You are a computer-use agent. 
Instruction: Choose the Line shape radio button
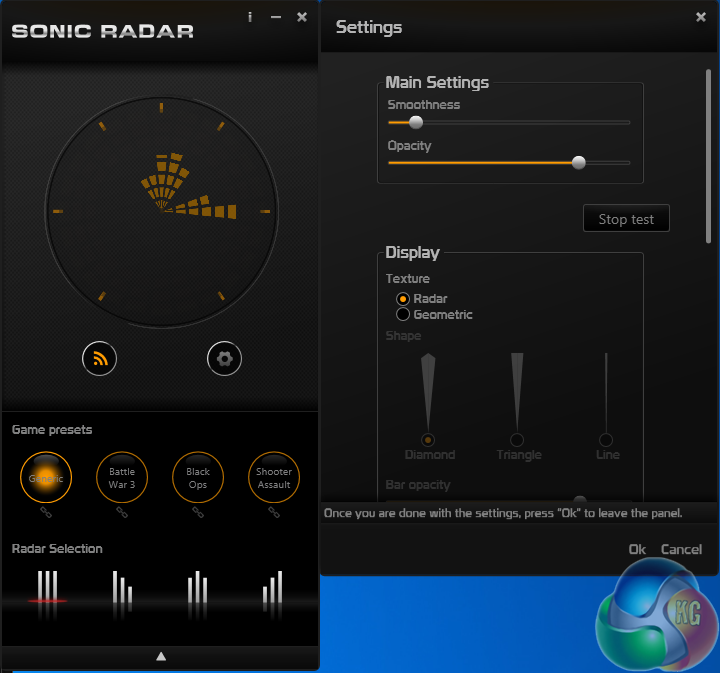click(x=606, y=440)
